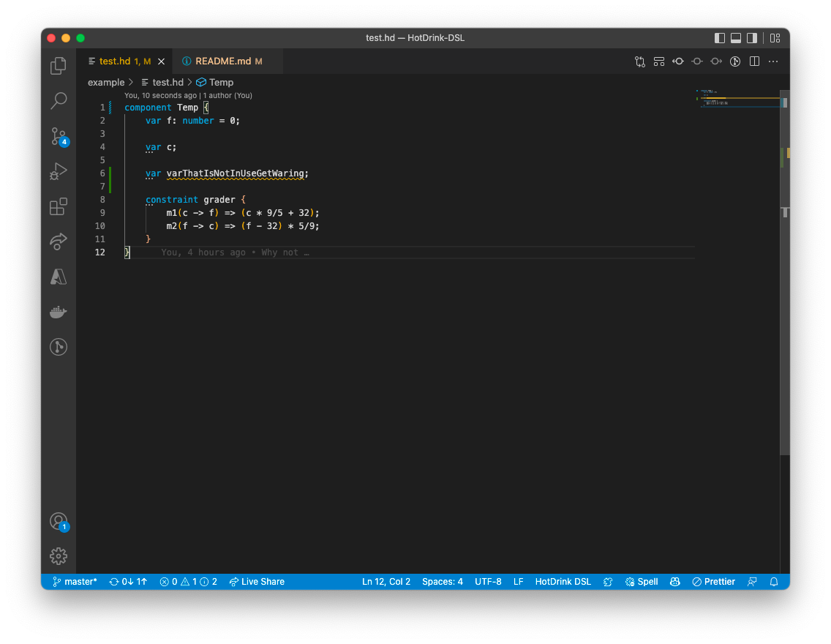The image size is (831, 644).
Task: Toggle the Spell checker status item
Action: 642,582
